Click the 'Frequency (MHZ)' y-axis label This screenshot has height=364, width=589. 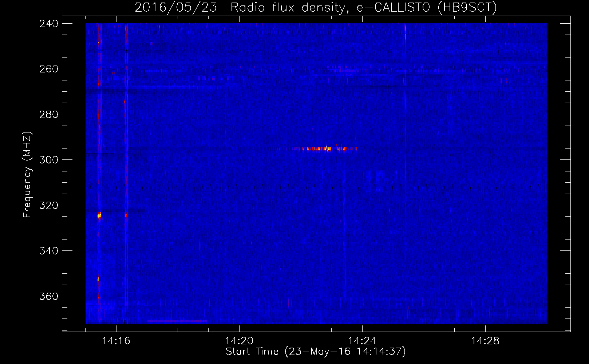point(27,175)
